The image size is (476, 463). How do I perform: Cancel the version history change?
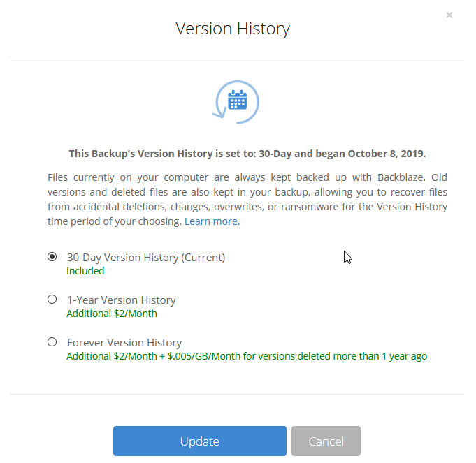tap(326, 441)
